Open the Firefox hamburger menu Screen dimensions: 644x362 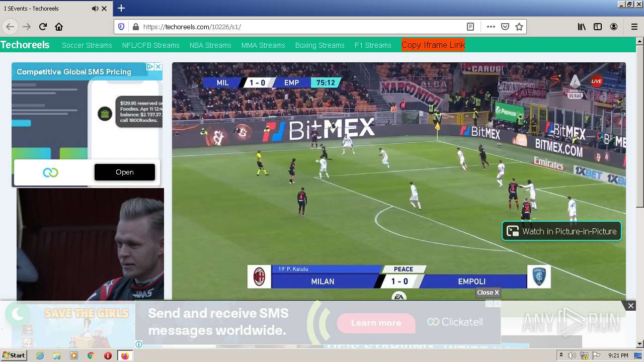pyautogui.click(x=634, y=27)
